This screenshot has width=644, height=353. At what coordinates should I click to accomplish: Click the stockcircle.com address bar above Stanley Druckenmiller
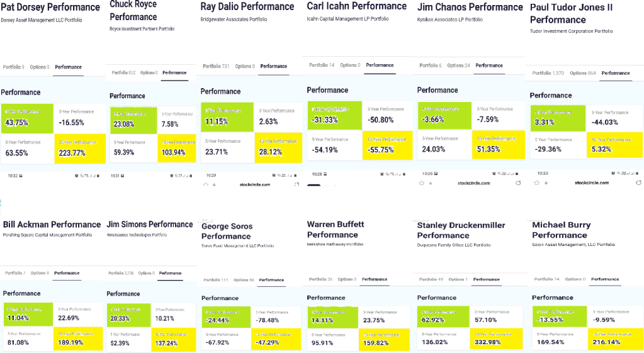[475, 182]
